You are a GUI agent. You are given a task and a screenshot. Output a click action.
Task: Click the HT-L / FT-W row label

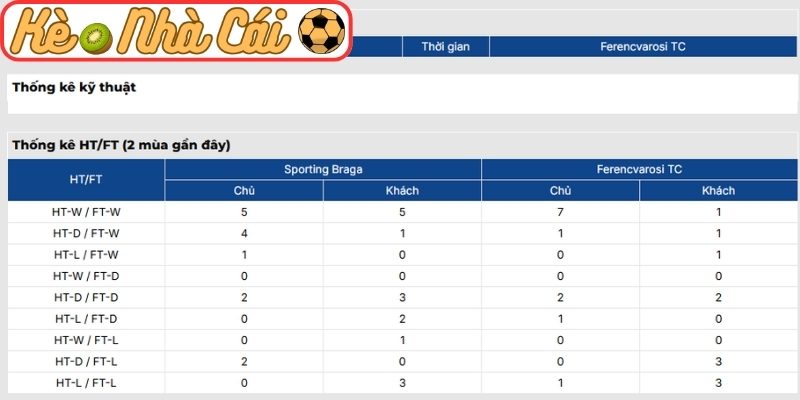86,254
